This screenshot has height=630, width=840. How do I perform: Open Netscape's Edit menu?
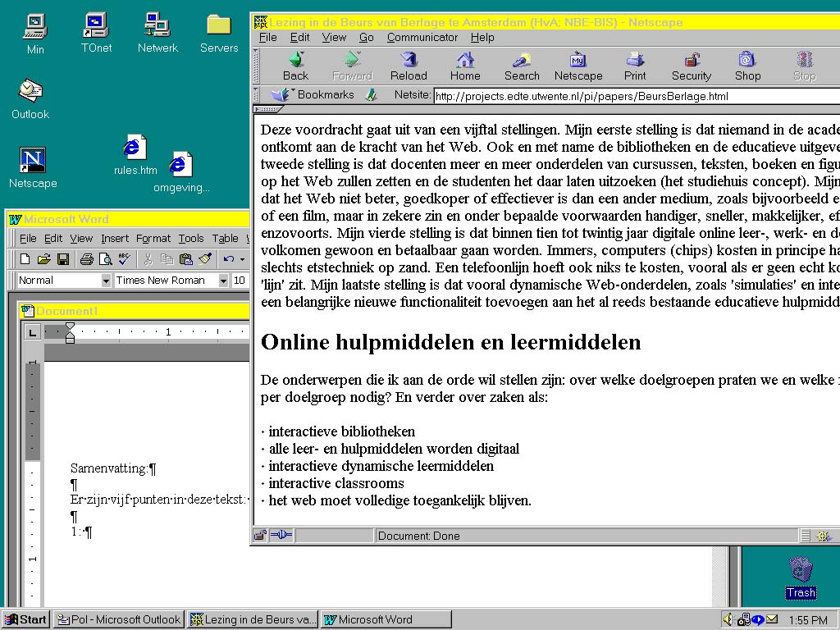[300, 38]
